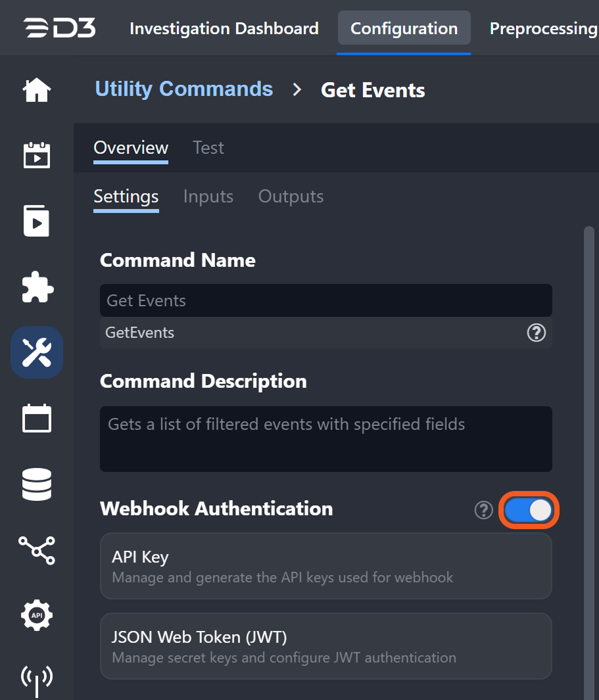Image resolution: width=599 pixels, height=700 pixels.
Task: Open the Inputs tab
Action: pos(208,197)
